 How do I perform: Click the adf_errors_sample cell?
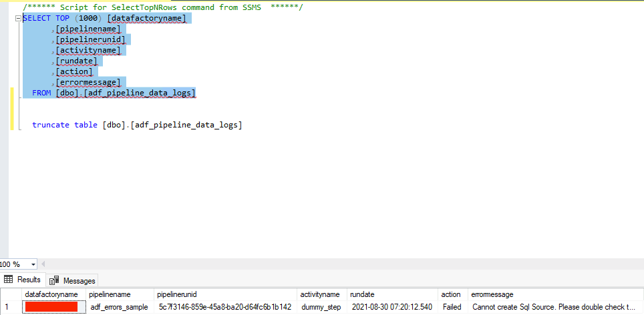click(119, 307)
